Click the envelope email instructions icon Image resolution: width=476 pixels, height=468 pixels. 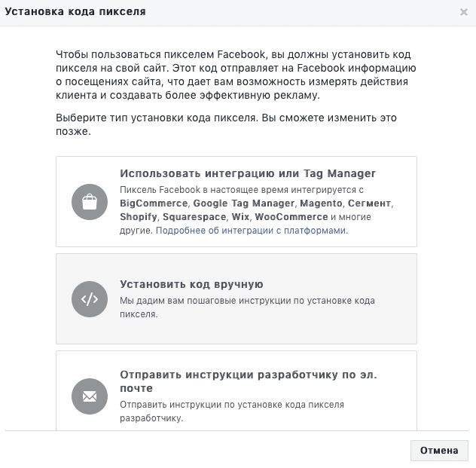pos(90,396)
